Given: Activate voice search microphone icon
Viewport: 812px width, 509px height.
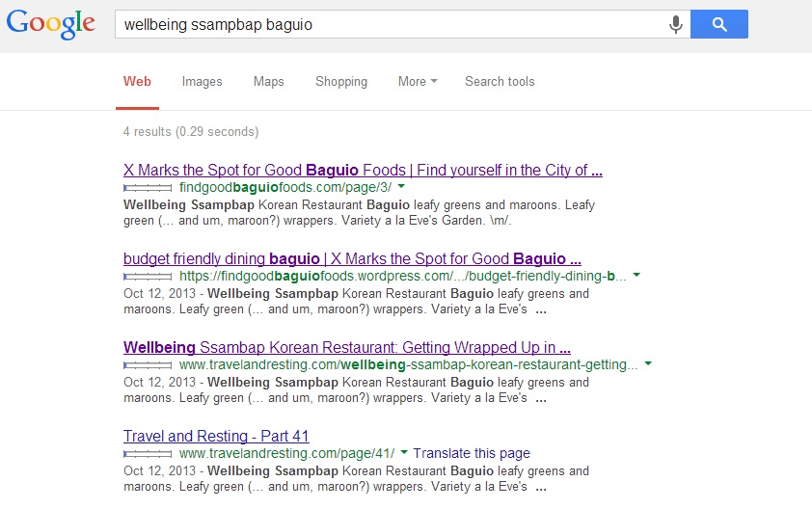Looking at the screenshot, I should (x=676, y=25).
